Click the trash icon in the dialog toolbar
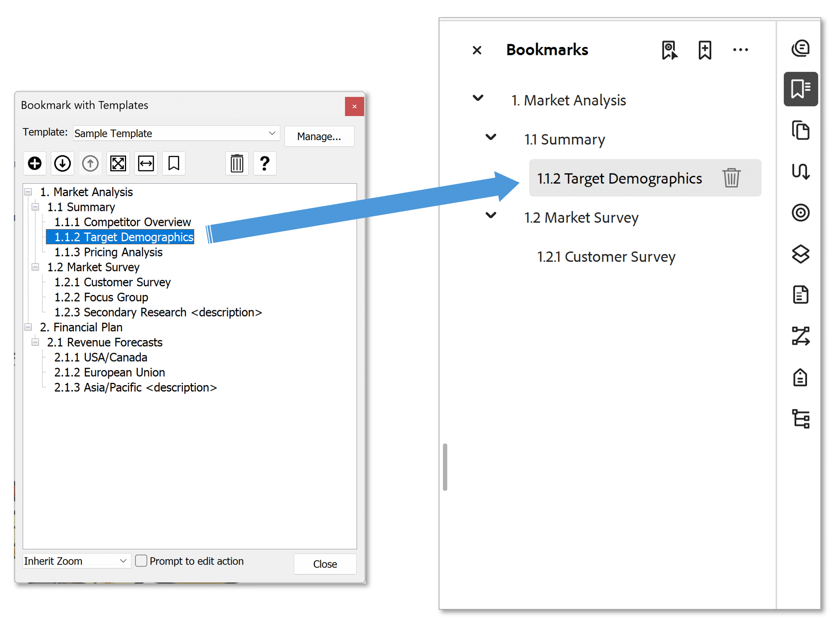 coord(237,163)
